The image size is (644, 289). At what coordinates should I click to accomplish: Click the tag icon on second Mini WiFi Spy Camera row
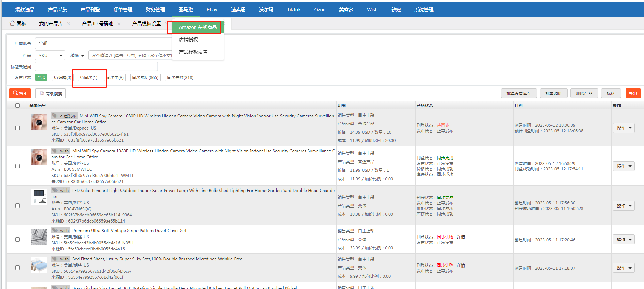[55, 151]
